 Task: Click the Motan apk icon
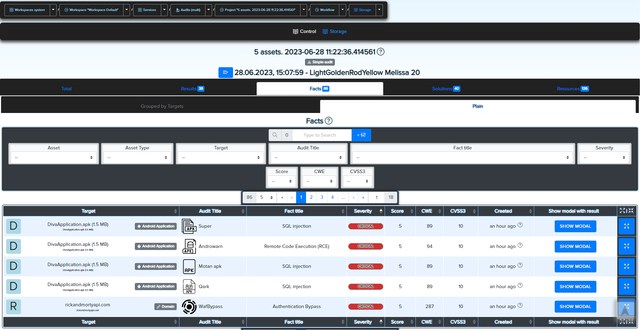coord(189,266)
